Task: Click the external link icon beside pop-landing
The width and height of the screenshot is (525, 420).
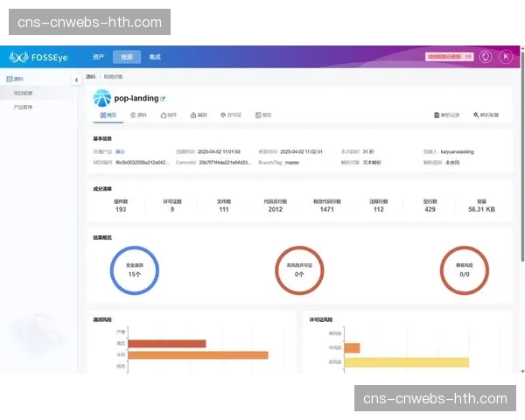Action: coord(163,100)
